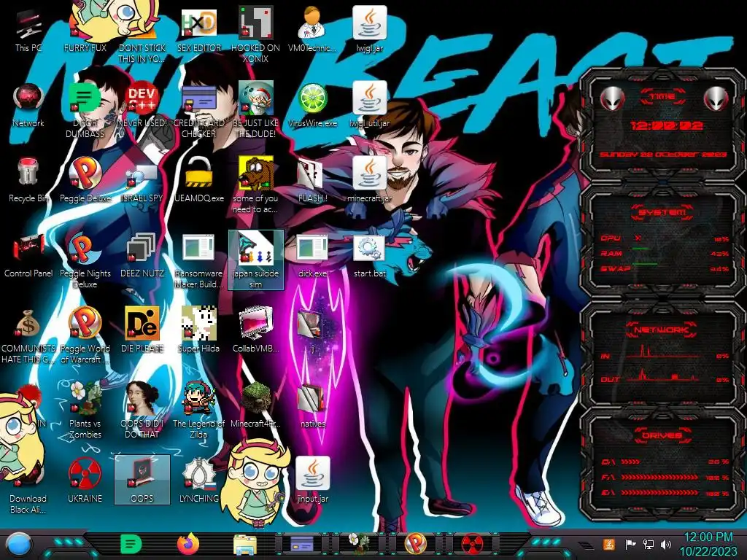The width and height of the screenshot is (747, 560).
Task: Open the Recycle Bin
Action: [28, 180]
